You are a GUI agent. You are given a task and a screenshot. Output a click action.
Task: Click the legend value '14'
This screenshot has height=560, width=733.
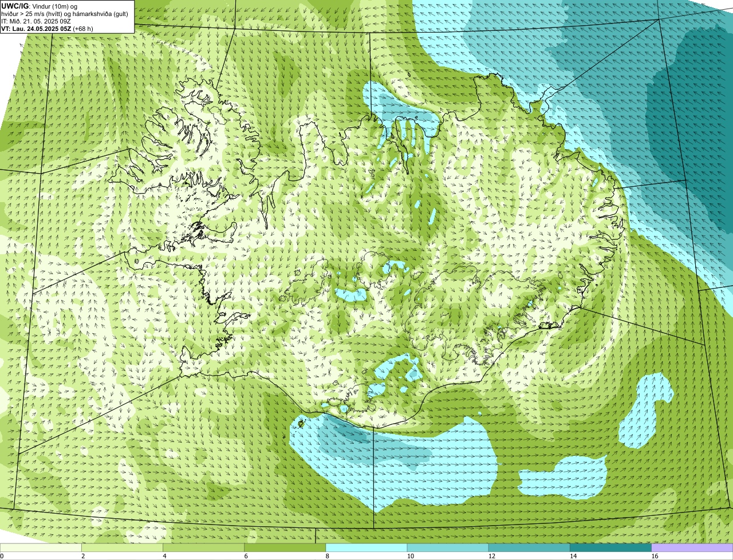click(573, 556)
